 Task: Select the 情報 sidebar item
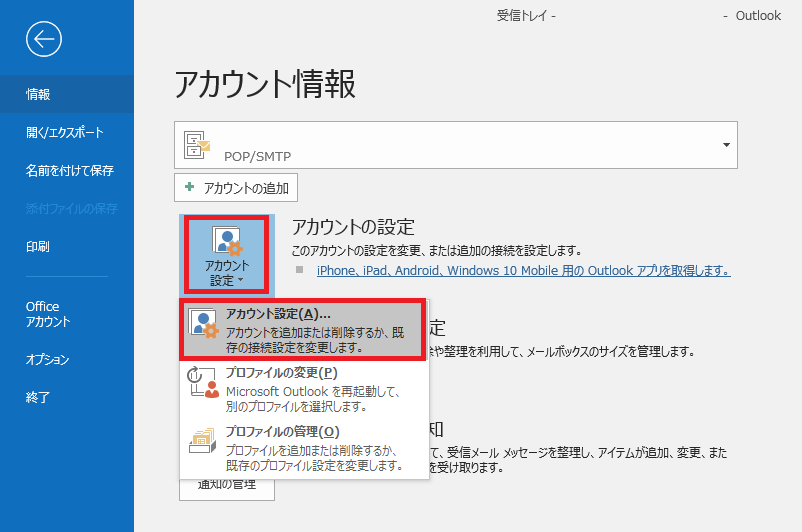[x=67, y=94]
